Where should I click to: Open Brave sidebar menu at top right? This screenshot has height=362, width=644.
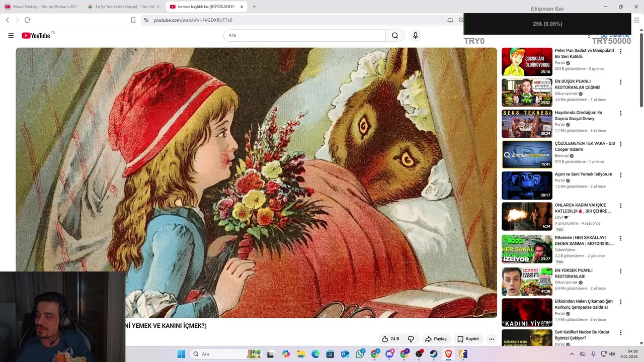(636, 20)
